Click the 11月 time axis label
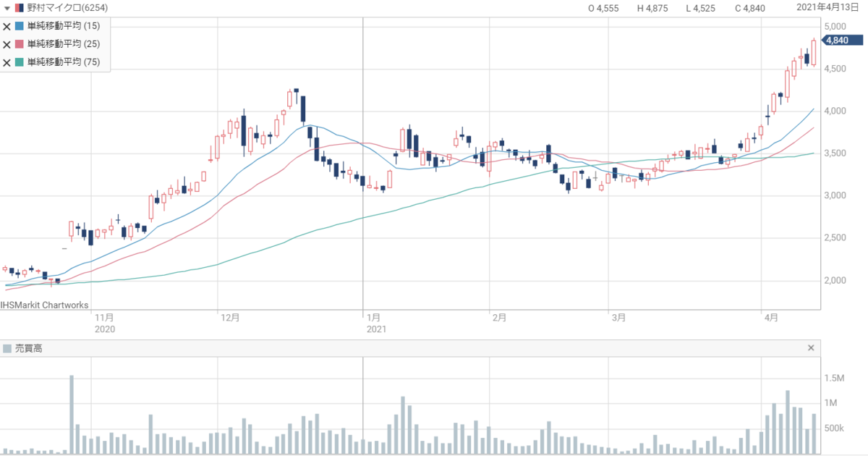 pyautogui.click(x=104, y=317)
